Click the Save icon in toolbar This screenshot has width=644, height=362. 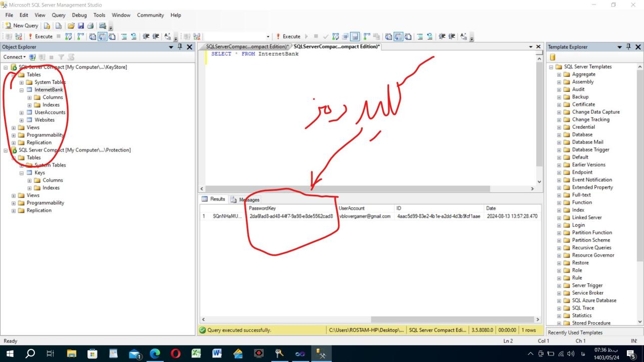pos(81,26)
